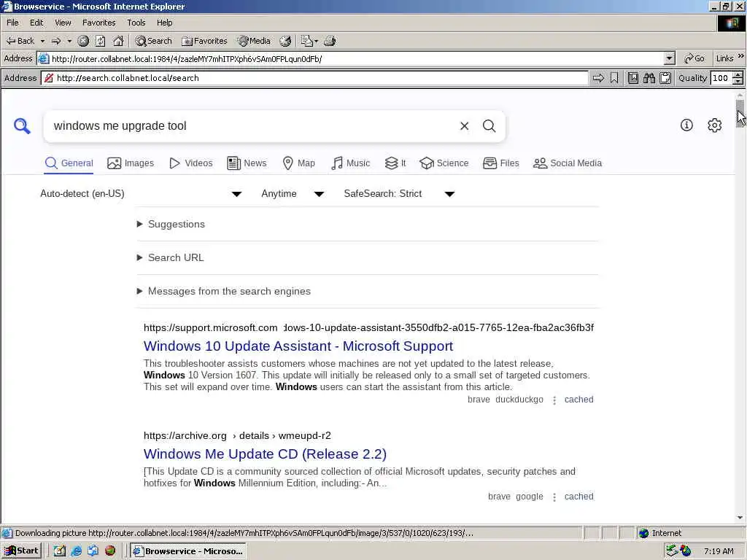Open the IE Search pane button
Screen dimensions: 747x560
pos(153,41)
